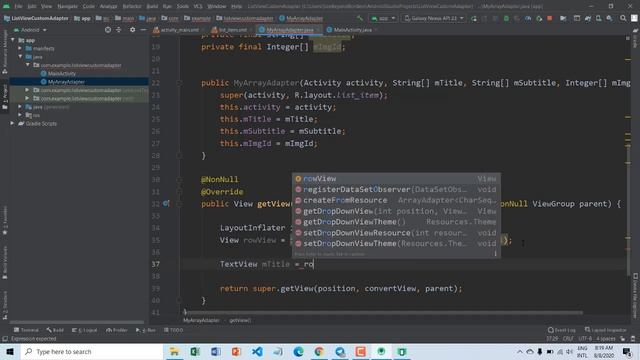Open the Layout Inspector

(x=606, y=330)
